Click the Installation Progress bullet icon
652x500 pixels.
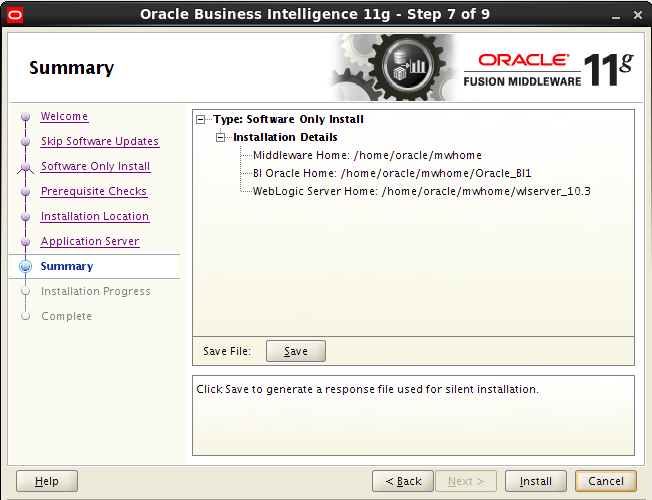pos(25,291)
